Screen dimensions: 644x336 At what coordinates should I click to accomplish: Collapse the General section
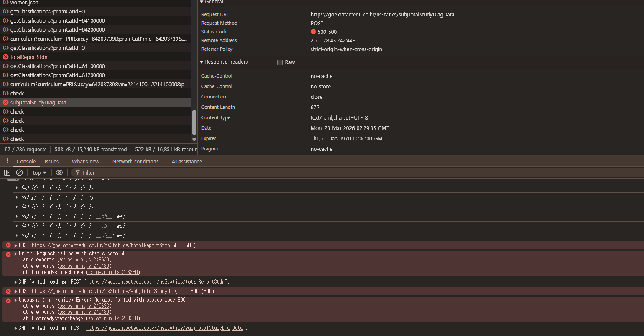coord(202,2)
